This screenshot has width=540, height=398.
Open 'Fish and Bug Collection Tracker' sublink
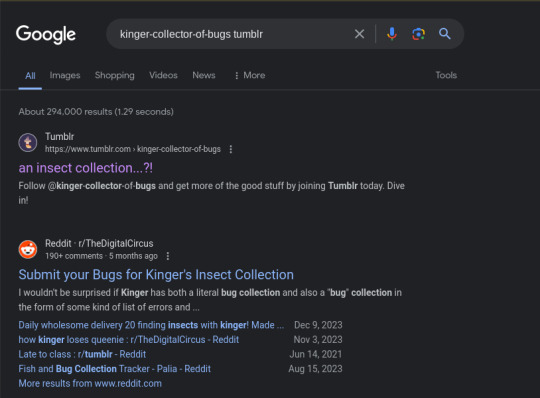115,369
